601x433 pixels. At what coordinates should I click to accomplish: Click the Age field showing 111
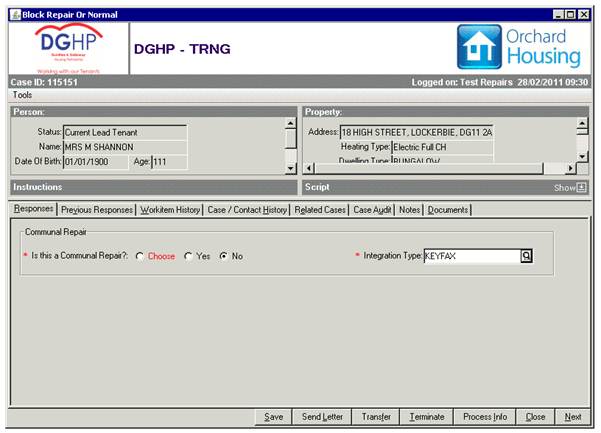point(169,162)
